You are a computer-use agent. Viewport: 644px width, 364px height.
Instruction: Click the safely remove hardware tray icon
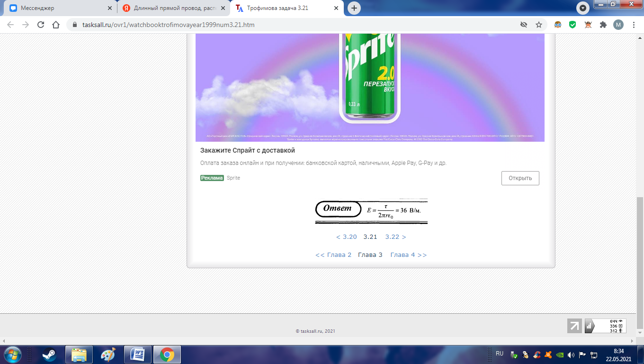pos(514,355)
